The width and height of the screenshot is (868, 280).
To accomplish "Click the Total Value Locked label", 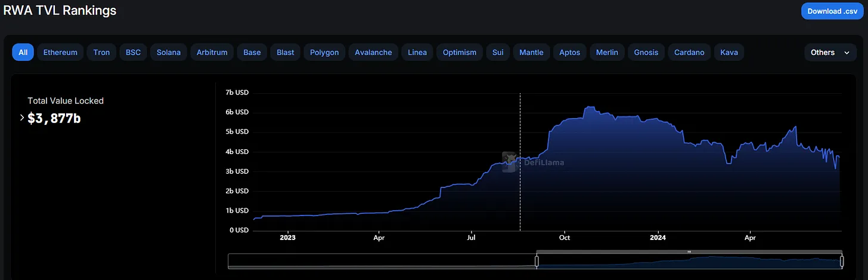I will pos(66,101).
